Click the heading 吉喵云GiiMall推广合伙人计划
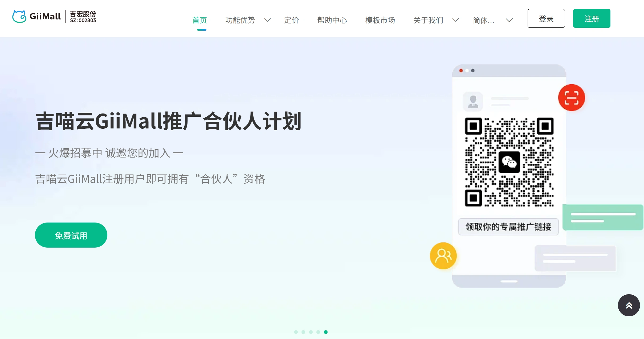 169,121
